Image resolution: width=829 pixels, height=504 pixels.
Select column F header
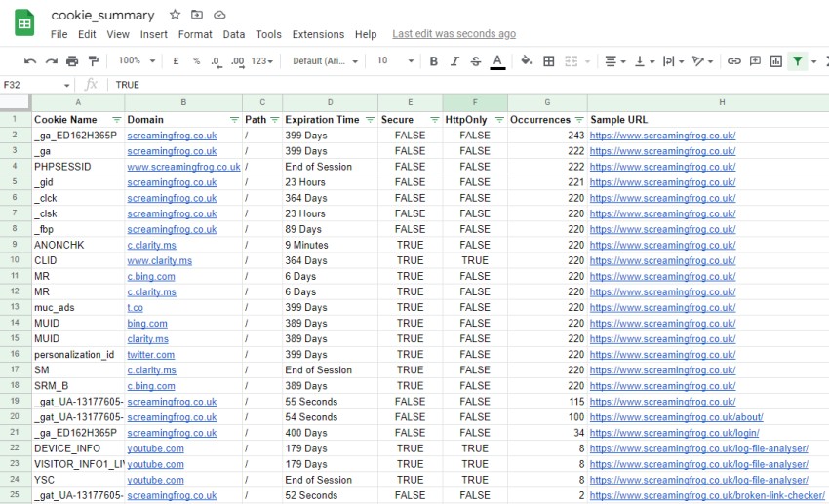(475, 102)
